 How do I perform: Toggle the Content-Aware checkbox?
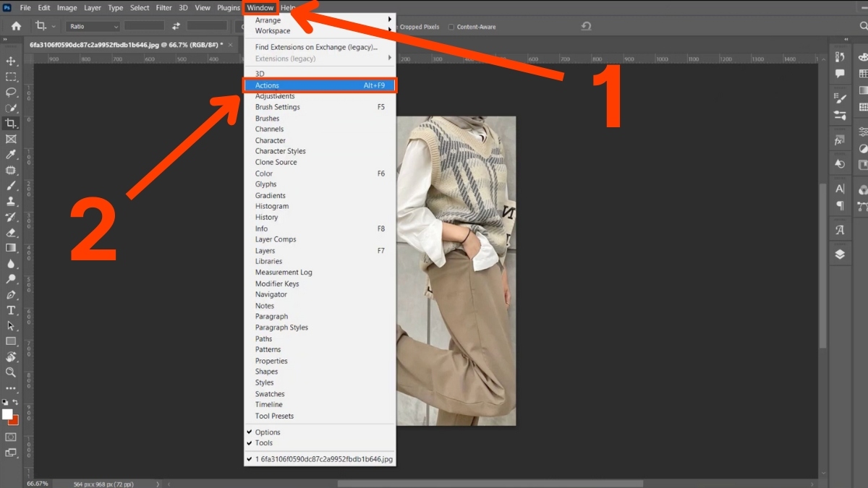(x=451, y=27)
